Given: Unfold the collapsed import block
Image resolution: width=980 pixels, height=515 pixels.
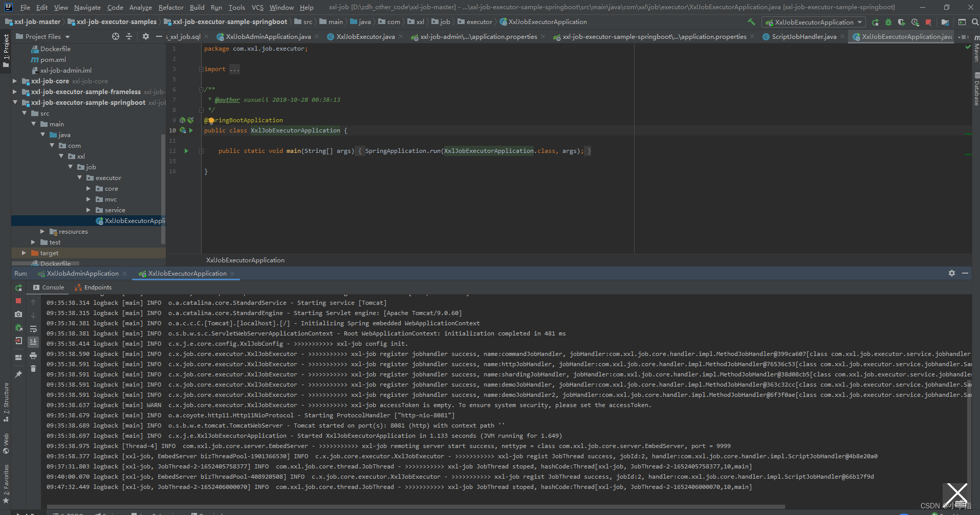Looking at the screenshot, I should (202, 69).
